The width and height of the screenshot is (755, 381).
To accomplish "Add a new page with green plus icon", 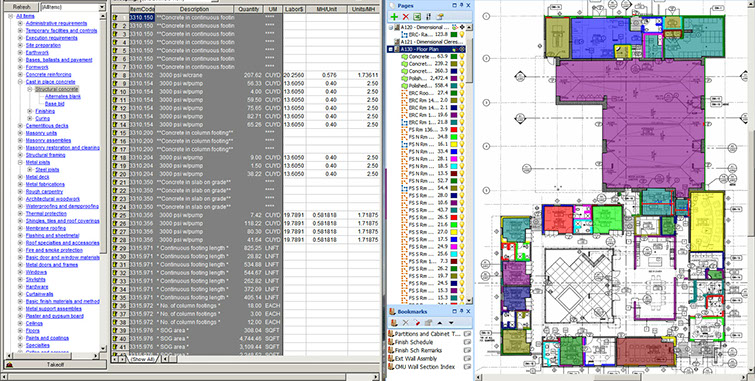I will pos(394,16).
